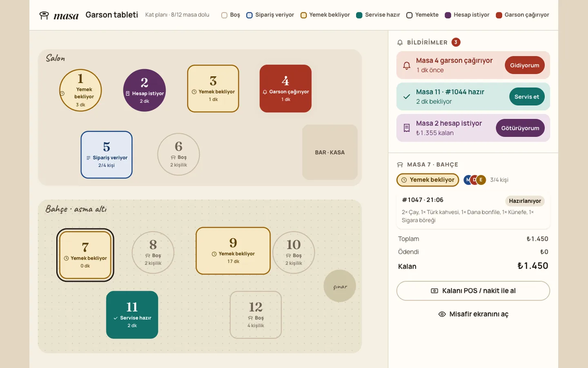Select table 3 waiting for food

[213, 88]
